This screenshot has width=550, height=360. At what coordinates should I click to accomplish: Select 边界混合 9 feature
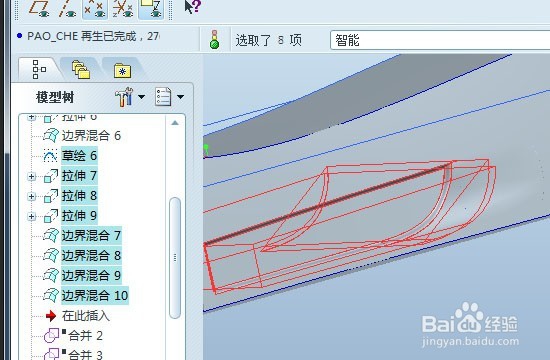[91, 275]
